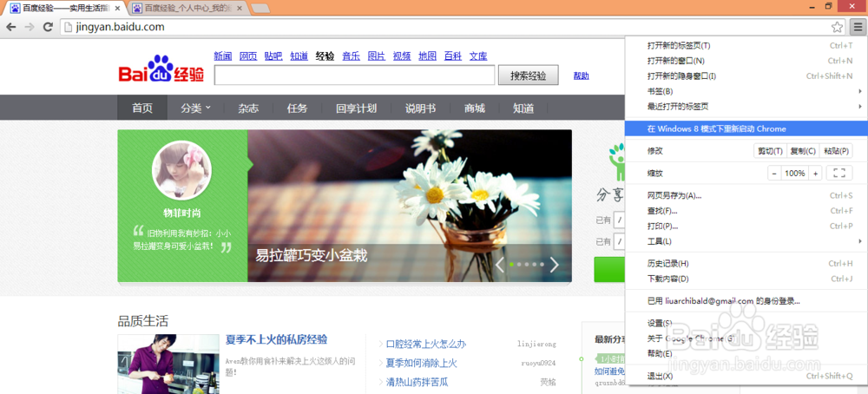Select 查找(F) menu item
The height and width of the screenshot is (394, 868).
click(746, 211)
